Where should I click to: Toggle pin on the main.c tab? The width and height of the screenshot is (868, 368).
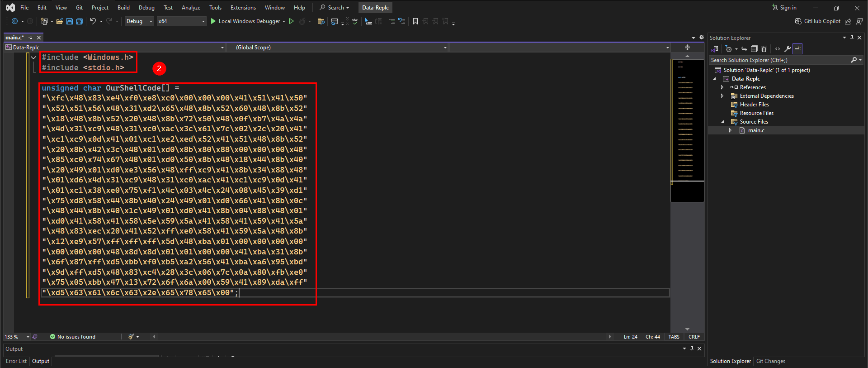pyautogui.click(x=31, y=38)
